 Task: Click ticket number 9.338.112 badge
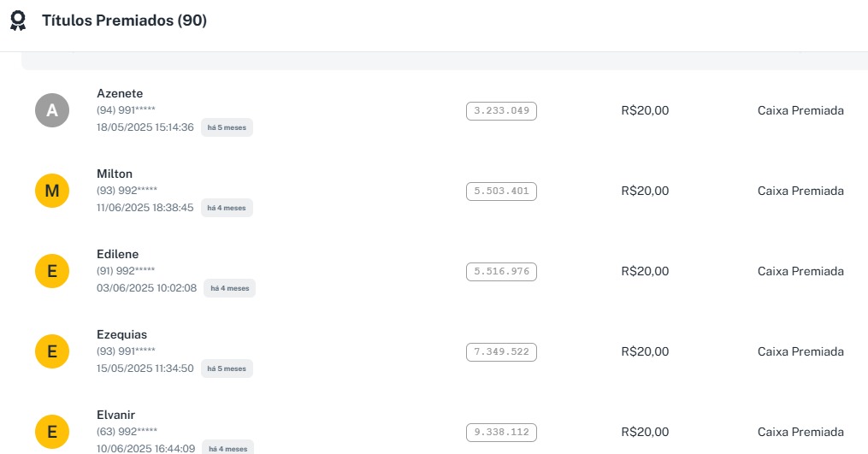coord(501,433)
